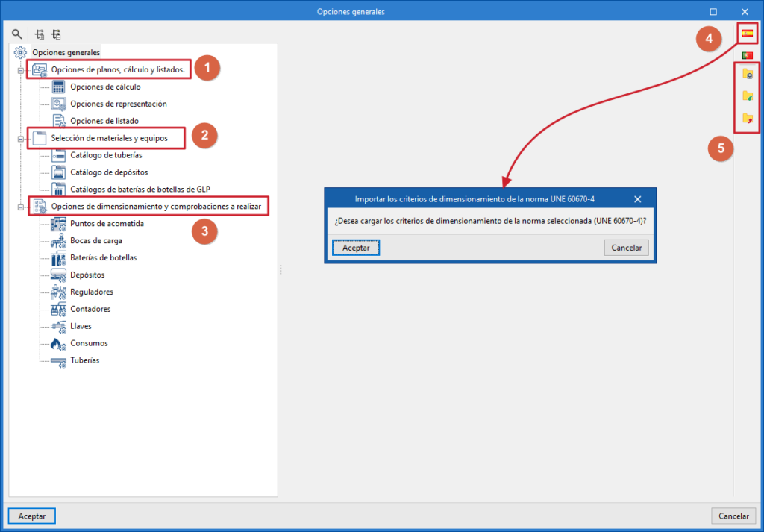This screenshot has height=532, width=764.
Task: Collapse the Selección de materiales y equipos node
Action: [20, 139]
